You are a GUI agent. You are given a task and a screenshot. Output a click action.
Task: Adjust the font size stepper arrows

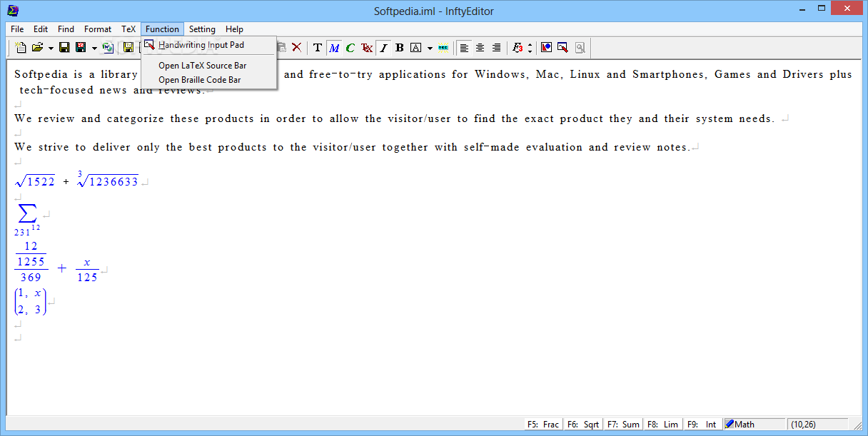click(x=530, y=48)
